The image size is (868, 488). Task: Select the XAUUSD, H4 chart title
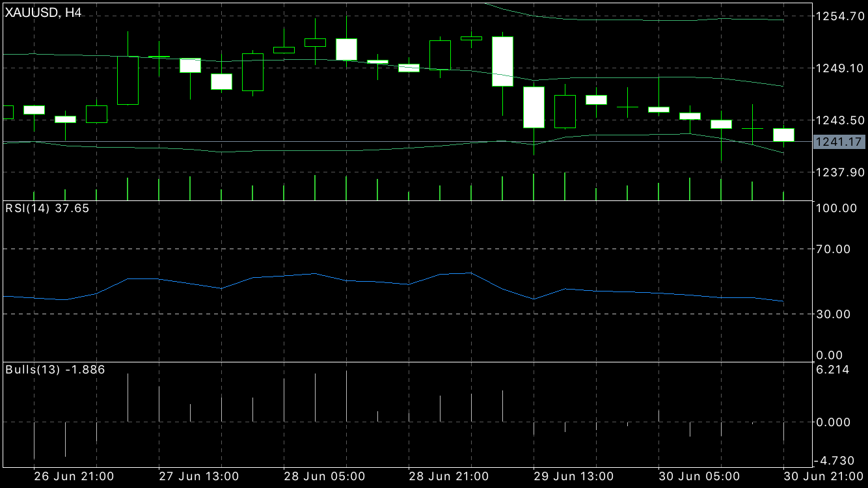tap(44, 12)
